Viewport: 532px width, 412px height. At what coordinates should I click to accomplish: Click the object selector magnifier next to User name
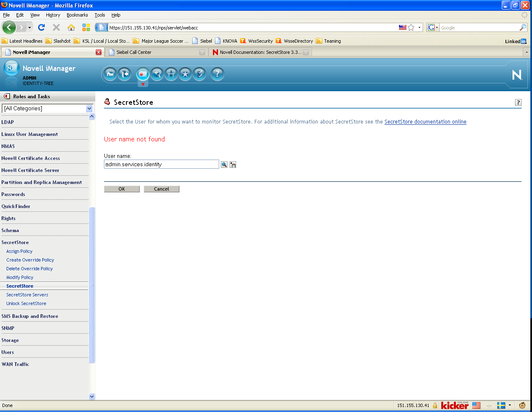[x=224, y=165]
